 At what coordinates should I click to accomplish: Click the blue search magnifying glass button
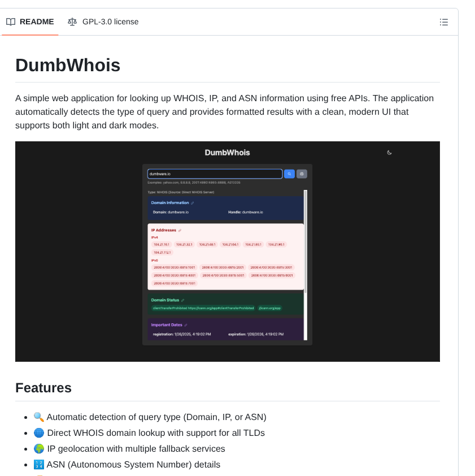coord(289,174)
